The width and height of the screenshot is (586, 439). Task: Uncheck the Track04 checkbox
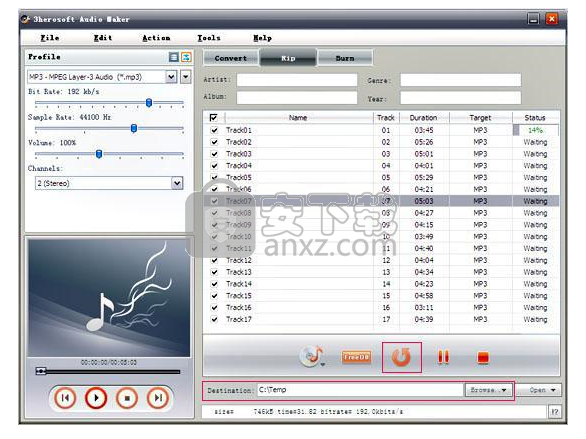tap(214, 166)
